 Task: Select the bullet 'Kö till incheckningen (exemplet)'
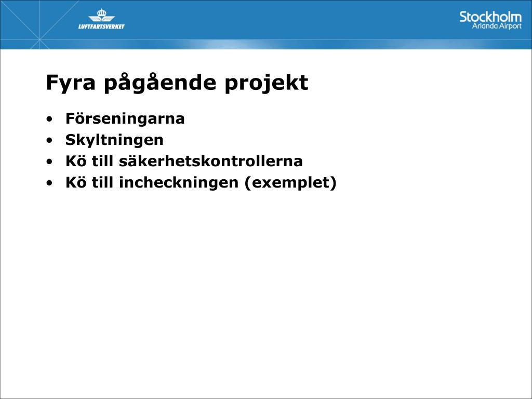coord(201,182)
